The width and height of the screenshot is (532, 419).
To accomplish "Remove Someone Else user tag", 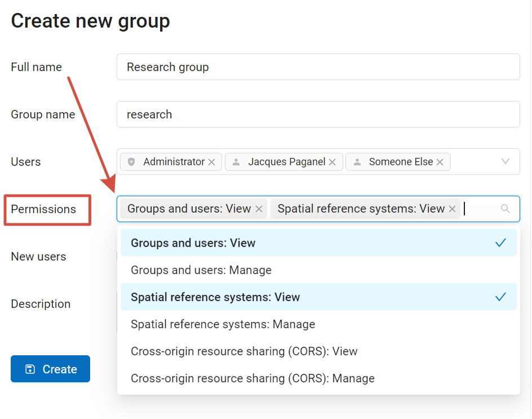I will (440, 162).
